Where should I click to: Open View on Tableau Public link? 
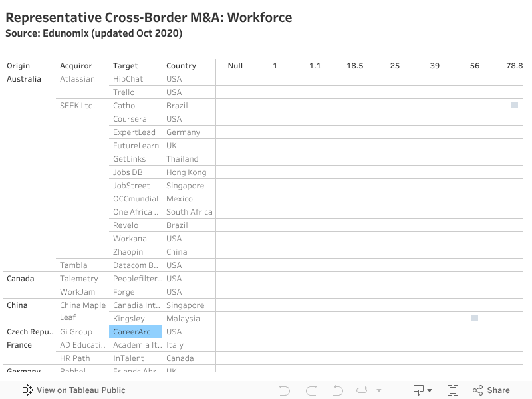[x=80, y=390]
